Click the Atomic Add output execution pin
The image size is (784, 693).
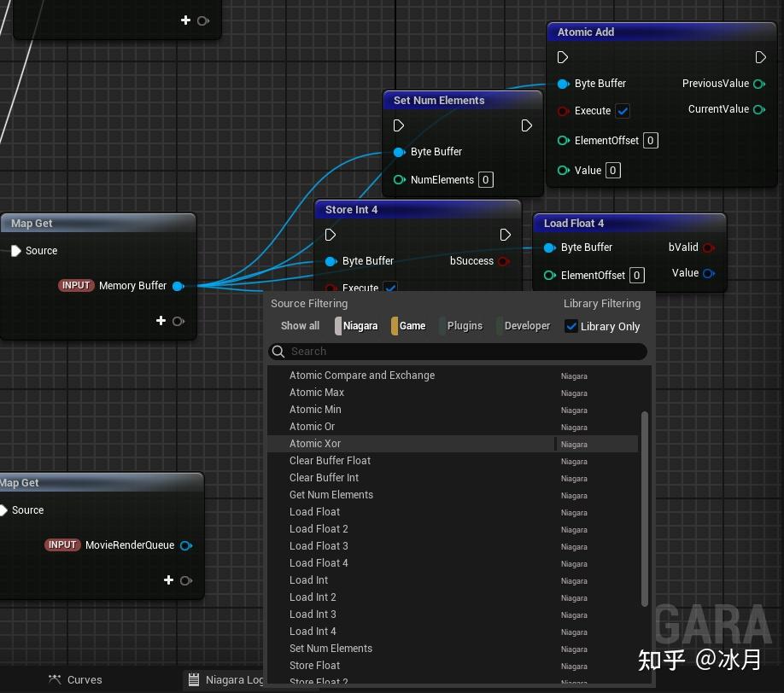(760, 58)
